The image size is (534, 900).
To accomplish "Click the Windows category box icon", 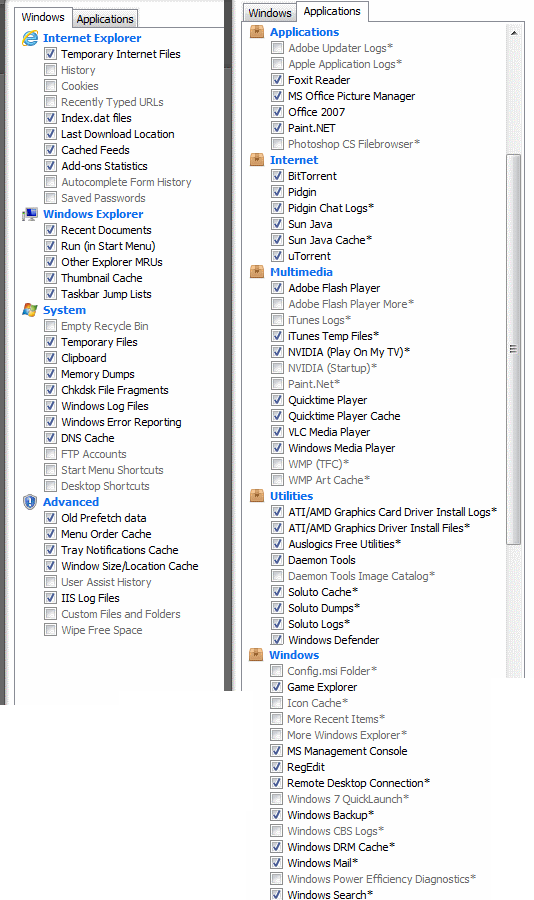I will coord(256,655).
